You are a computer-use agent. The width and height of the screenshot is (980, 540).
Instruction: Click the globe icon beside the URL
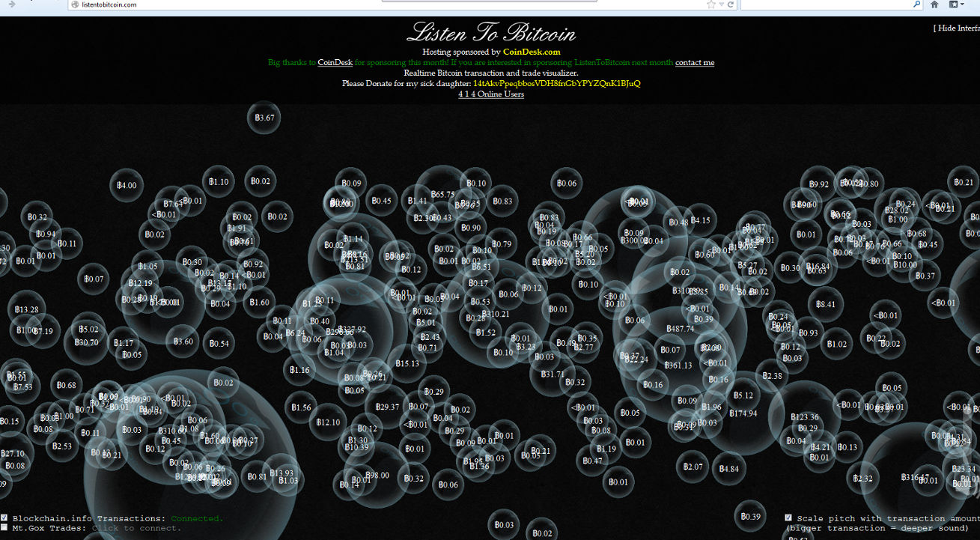pyautogui.click(x=74, y=4)
